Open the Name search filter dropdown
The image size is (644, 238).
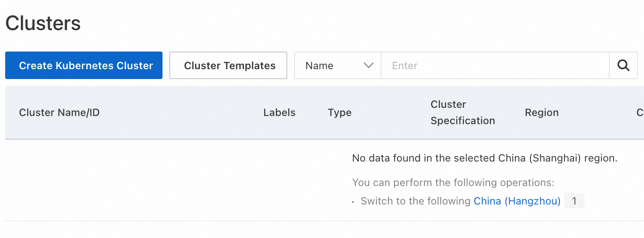pos(337,66)
